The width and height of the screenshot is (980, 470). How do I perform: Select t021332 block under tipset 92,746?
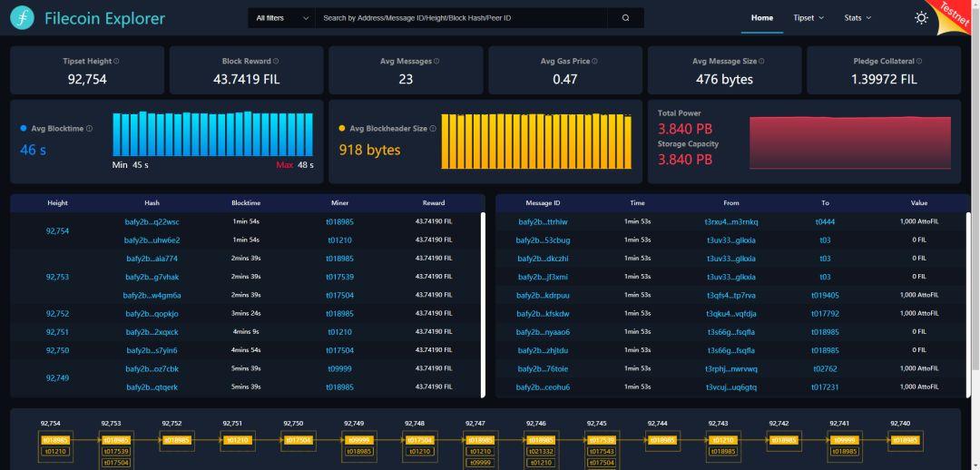[541, 451]
